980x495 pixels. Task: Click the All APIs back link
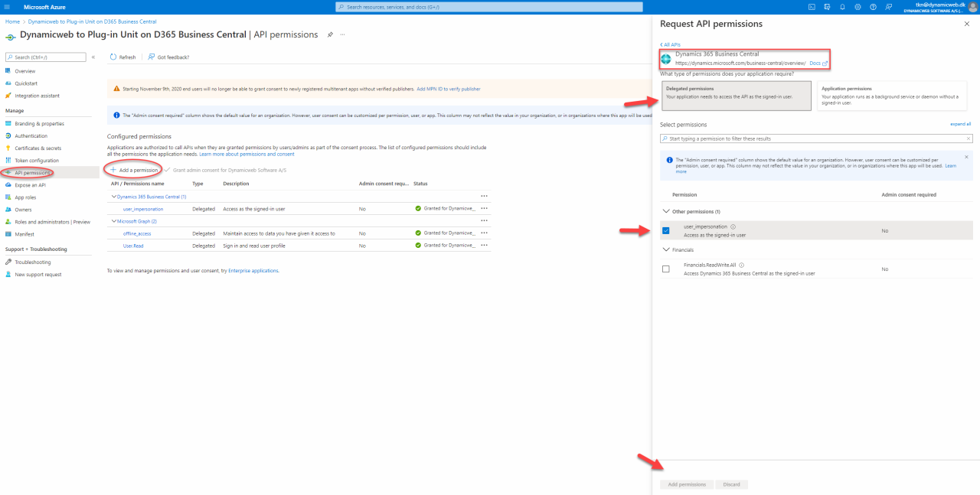point(670,45)
